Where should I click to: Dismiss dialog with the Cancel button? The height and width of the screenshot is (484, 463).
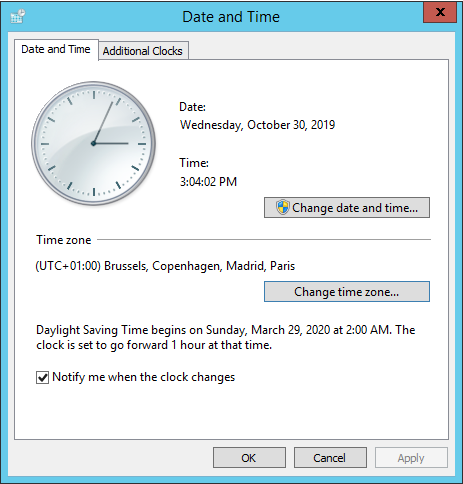coord(330,458)
